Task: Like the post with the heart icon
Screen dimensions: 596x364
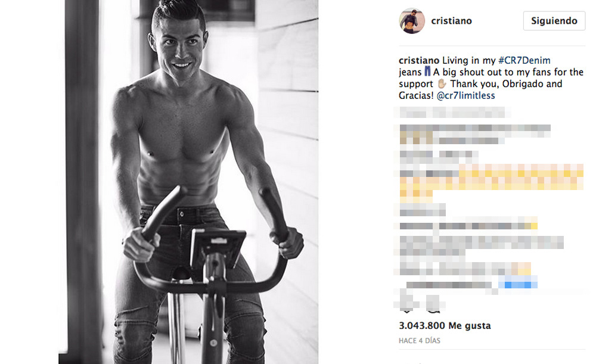Action: coord(406,304)
